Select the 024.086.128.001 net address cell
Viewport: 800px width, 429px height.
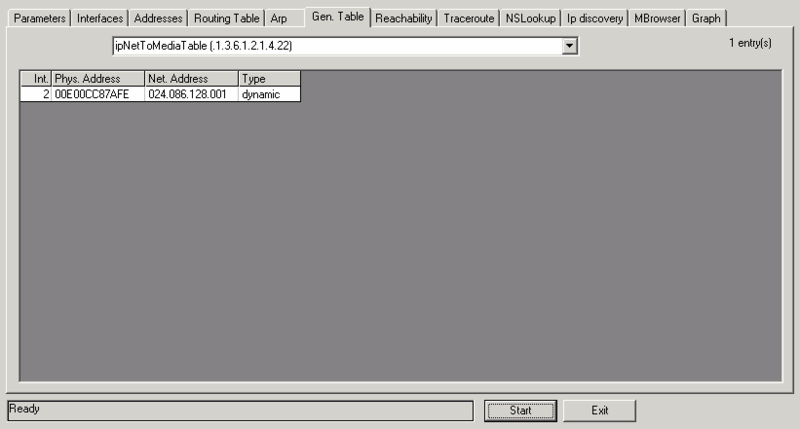[191, 94]
